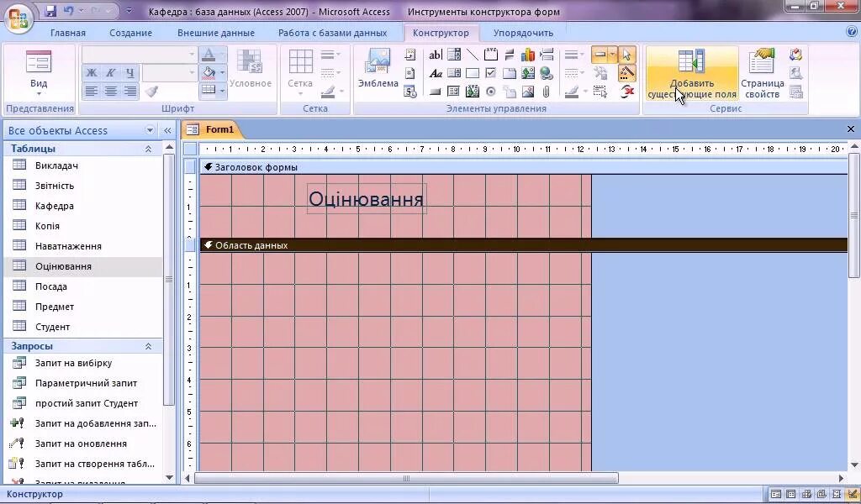Click Условное conditional formatting button

coord(251,69)
